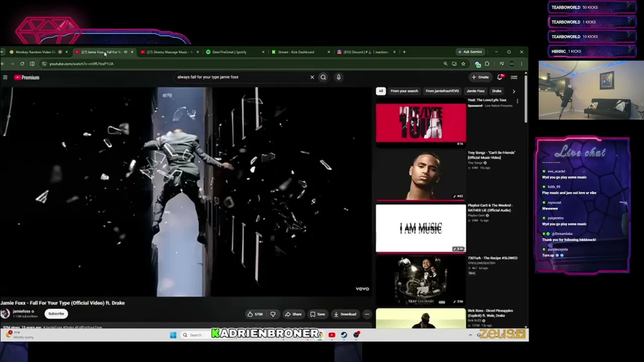This screenshot has height=362, width=644.
Task: Open YouTube notifications bell
Action: [500, 77]
